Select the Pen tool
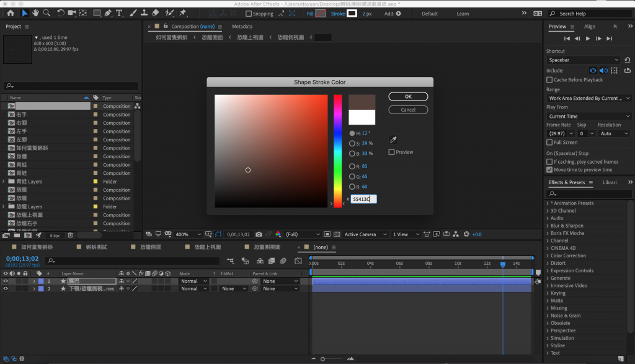The width and height of the screenshot is (635, 364). coord(108,13)
